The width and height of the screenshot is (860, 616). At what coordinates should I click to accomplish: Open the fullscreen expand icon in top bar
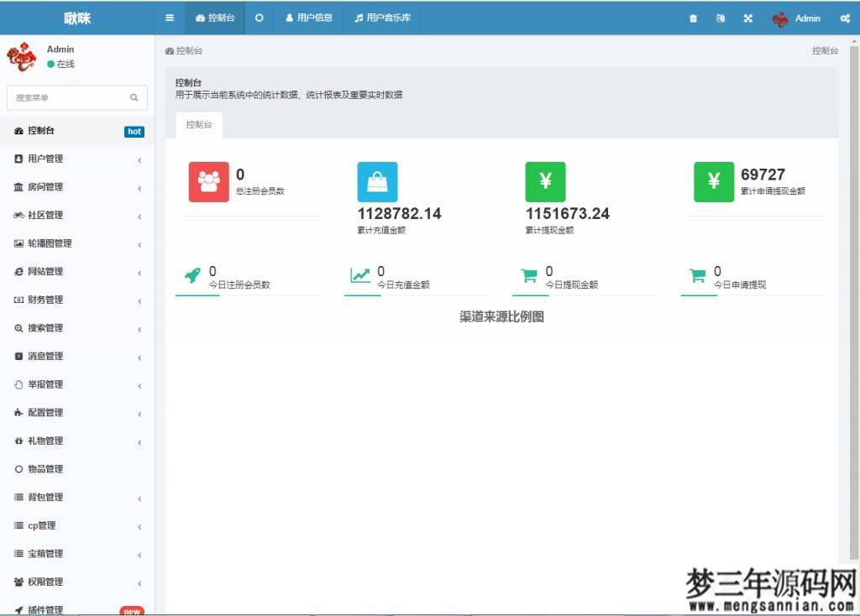pos(747,18)
